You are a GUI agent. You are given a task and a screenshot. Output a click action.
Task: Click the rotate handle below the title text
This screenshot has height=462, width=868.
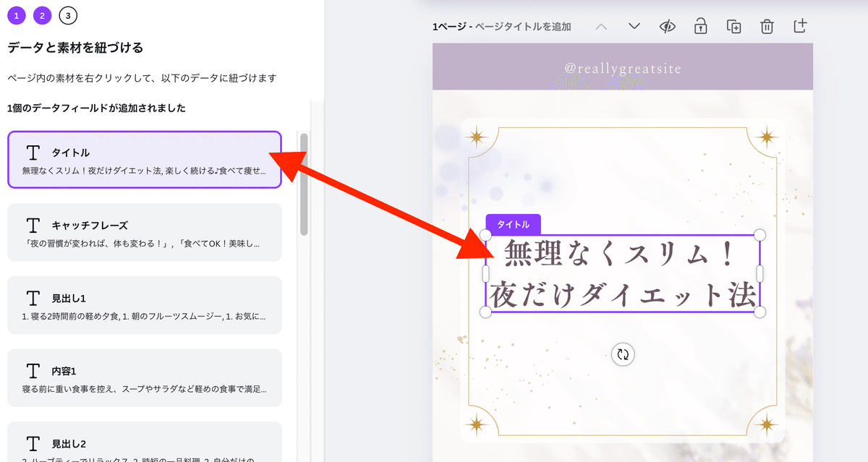point(623,354)
